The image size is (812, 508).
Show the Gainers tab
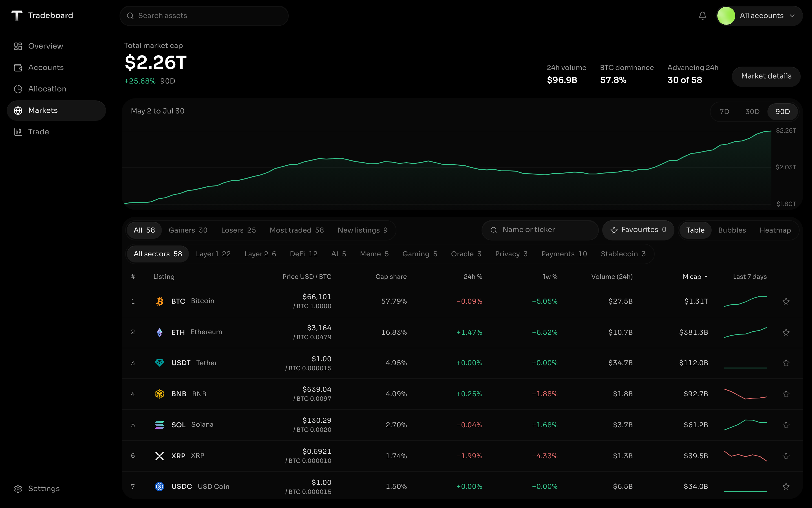point(188,230)
